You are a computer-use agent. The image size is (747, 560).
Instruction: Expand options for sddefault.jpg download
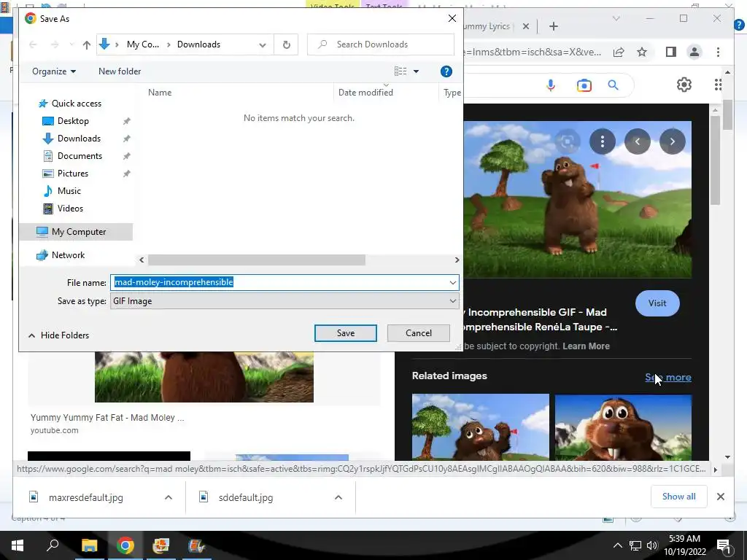[x=338, y=497]
